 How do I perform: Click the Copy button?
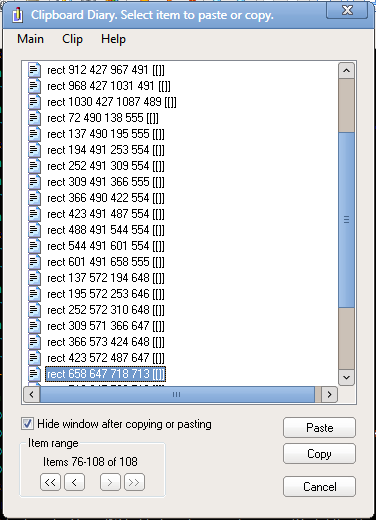[x=319, y=454]
